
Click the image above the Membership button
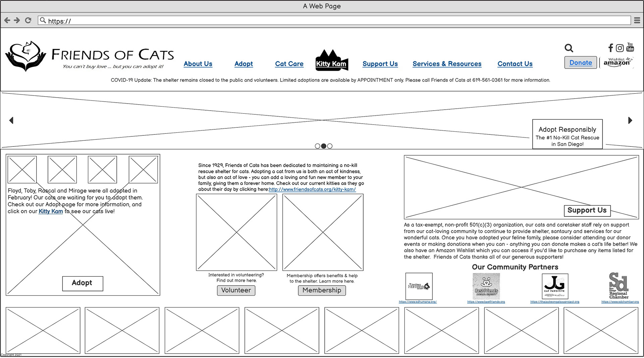(x=323, y=232)
